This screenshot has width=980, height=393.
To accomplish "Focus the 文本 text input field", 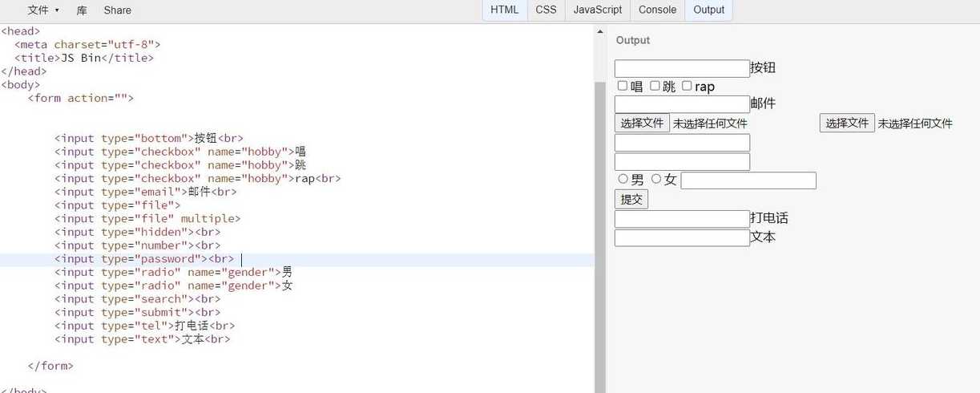I will point(682,237).
